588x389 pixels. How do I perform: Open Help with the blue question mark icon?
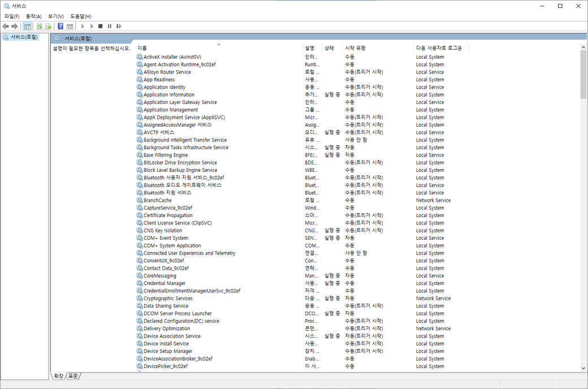pyautogui.click(x=60, y=26)
